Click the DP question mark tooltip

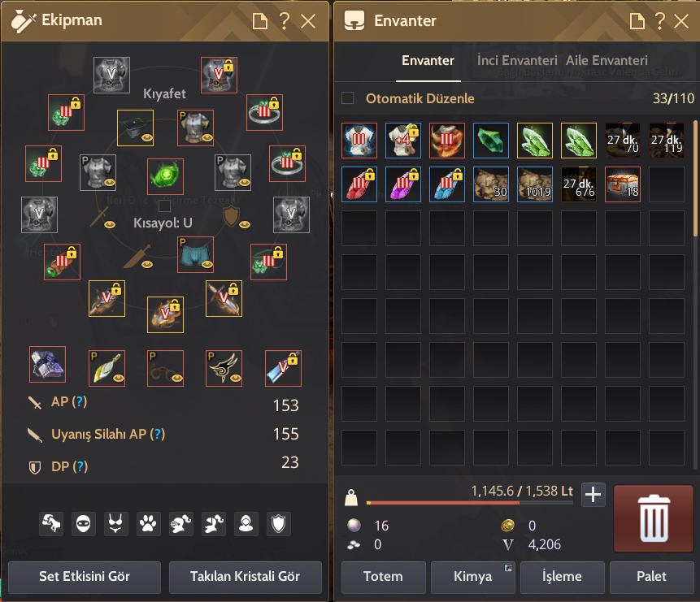80,466
